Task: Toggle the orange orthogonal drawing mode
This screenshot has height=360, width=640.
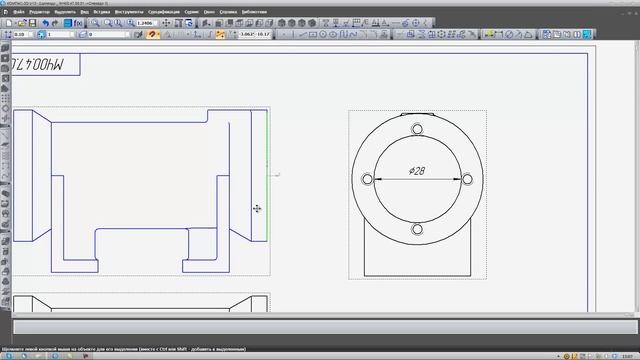Action: point(220,34)
